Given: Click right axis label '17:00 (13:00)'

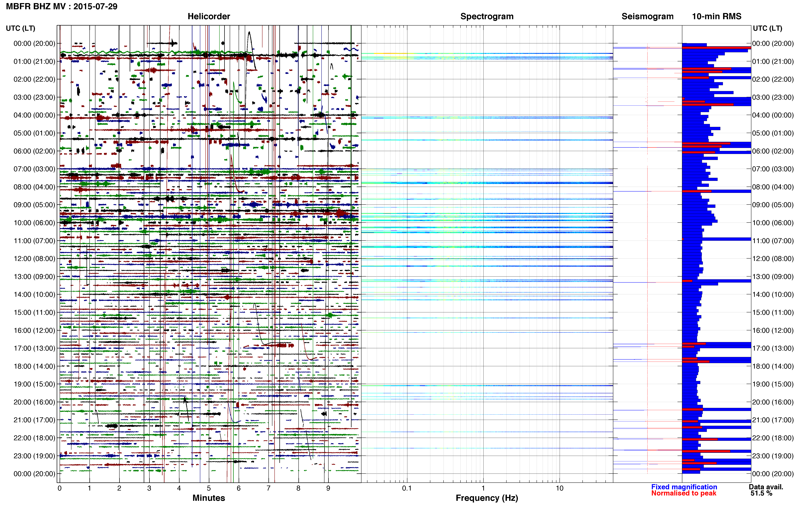Looking at the screenshot, I should coord(773,348).
